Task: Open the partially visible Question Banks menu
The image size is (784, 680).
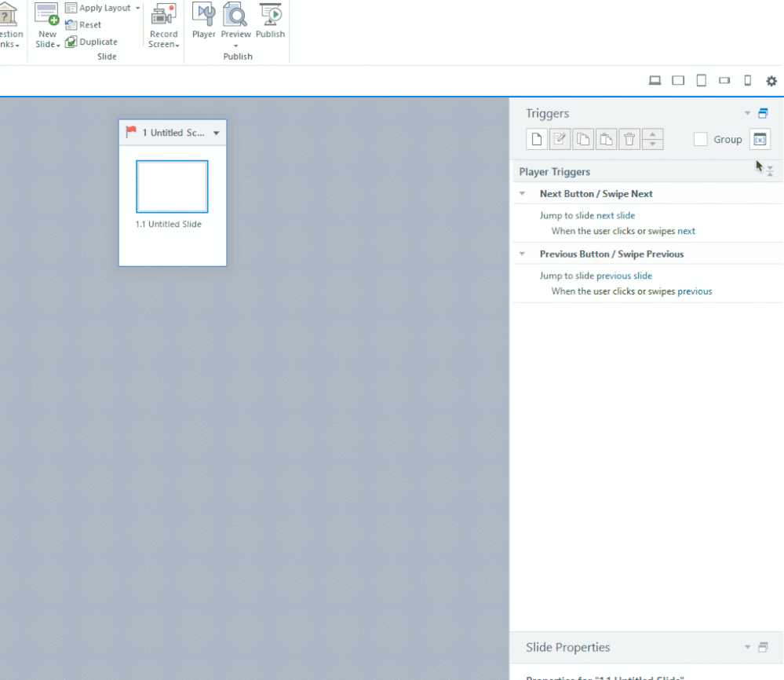Action: click(x=10, y=25)
